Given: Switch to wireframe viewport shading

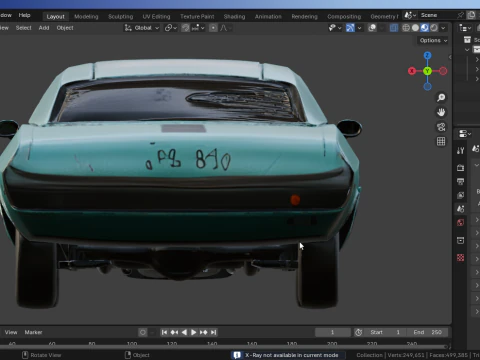Looking at the screenshot, I should click(406, 28).
